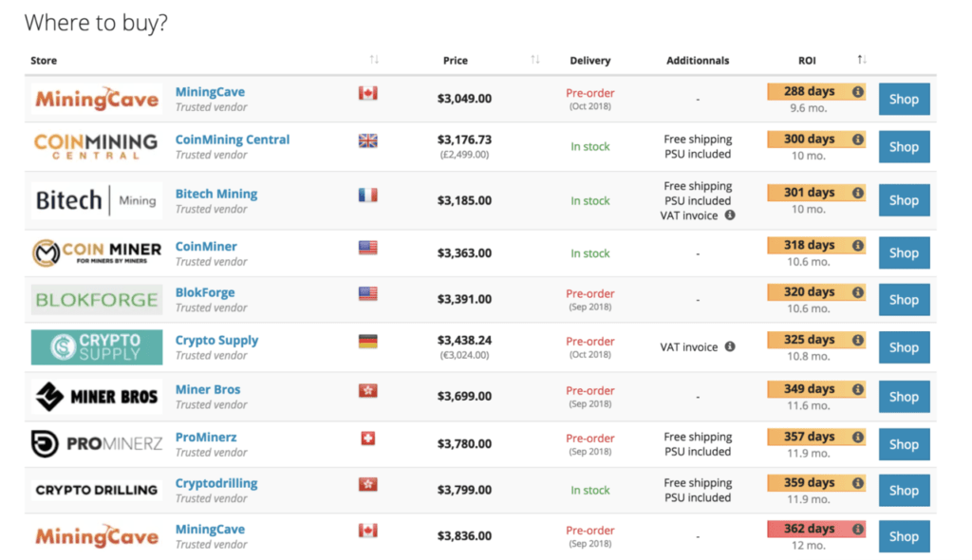The width and height of the screenshot is (972, 560).
Task: Click Shop button for CoinMining Central
Action: (x=904, y=147)
